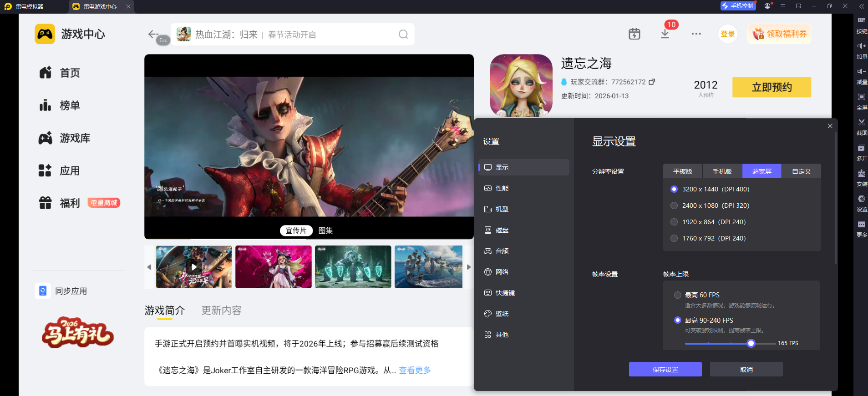Show previous thumbnails with left arrow
This screenshot has height=396, width=868.
tap(149, 267)
